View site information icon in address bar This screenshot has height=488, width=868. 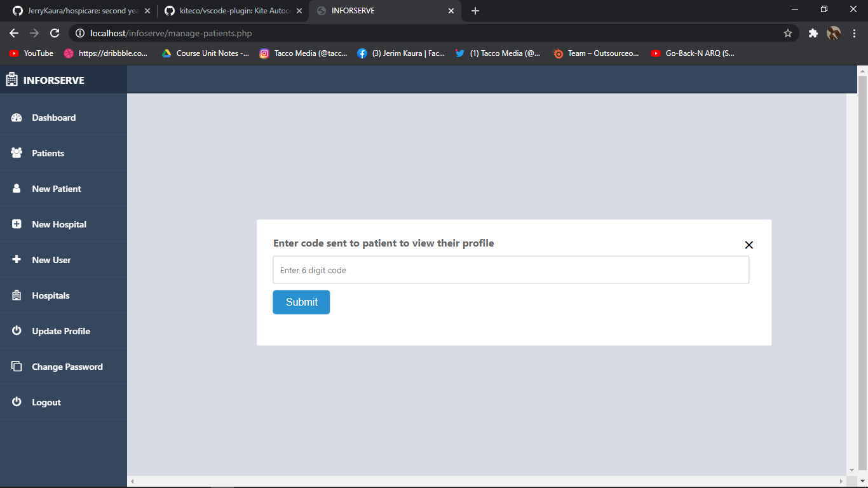pyautogui.click(x=80, y=33)
